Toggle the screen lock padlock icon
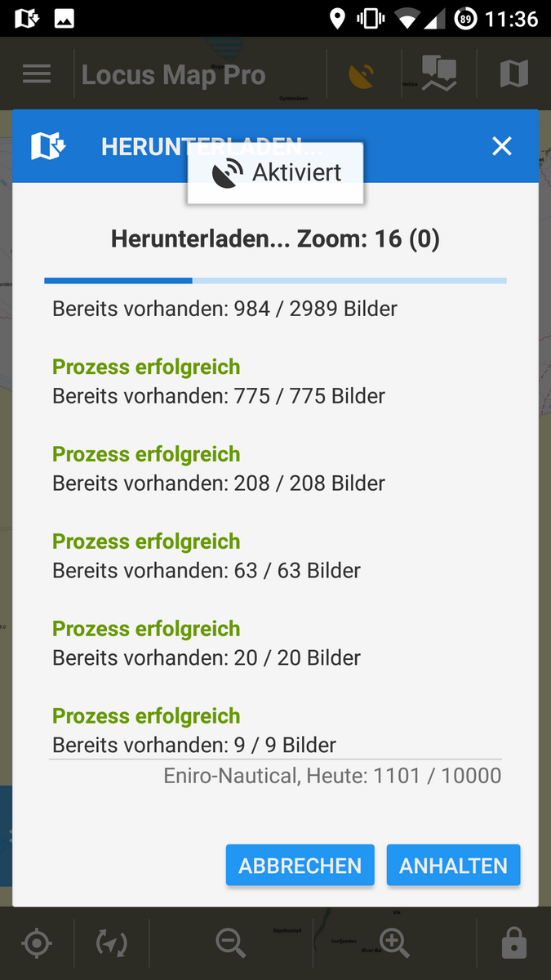 click(x=513, y=944)
